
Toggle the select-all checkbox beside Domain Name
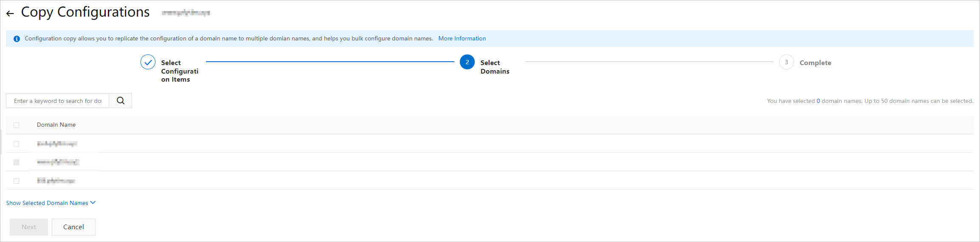pos(17,125)
